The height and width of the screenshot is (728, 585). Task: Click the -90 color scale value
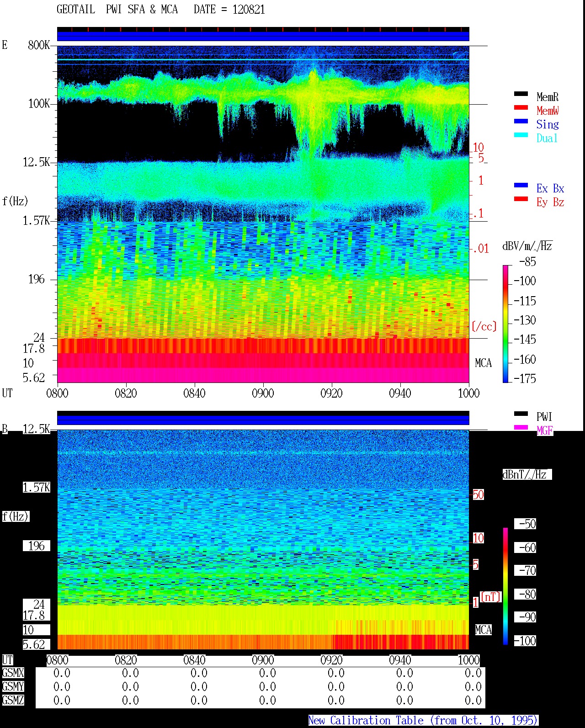(x=525, y=617)
